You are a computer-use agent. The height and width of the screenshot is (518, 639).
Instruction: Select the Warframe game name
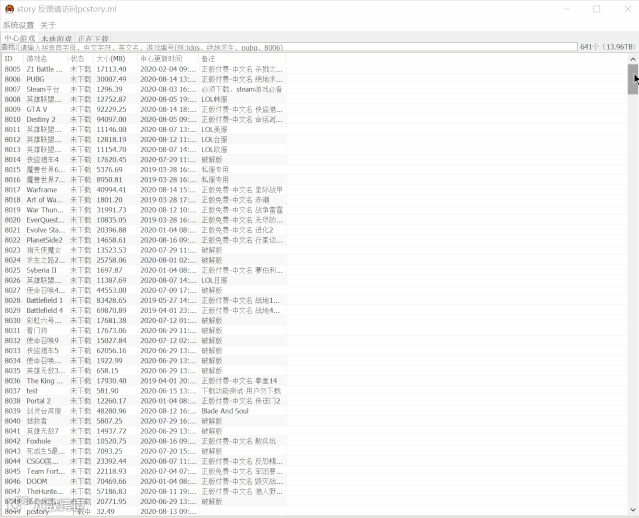point(42,190)
